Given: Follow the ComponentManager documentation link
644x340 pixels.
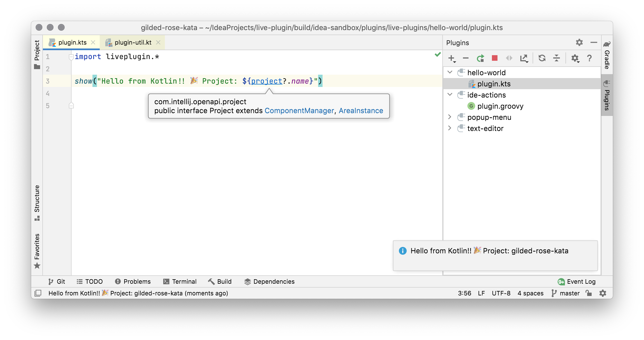Looking at the screenshot, I should point(299,110).
